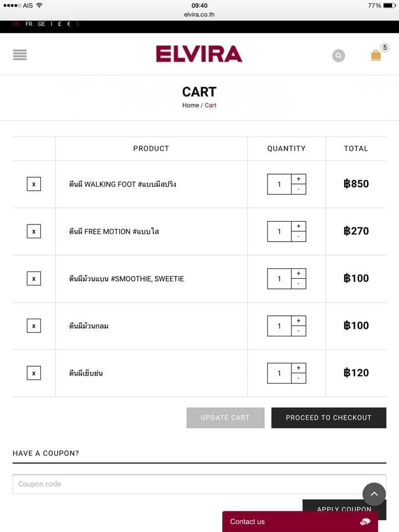399x532 pixels.
Task: Decrease quantity of FREE MOTION item
Action: click(x=299, y=237)
